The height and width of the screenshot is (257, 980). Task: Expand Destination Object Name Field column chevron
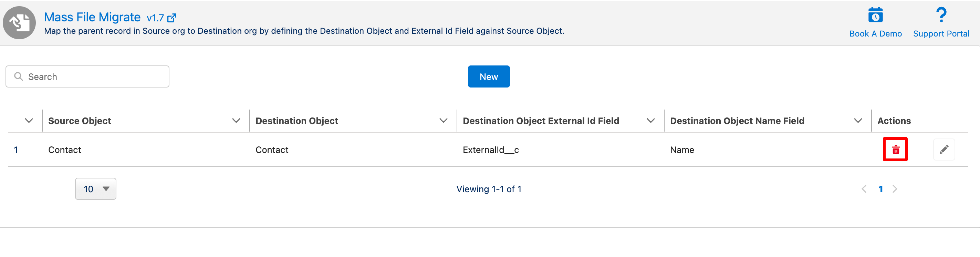coord(858,121)
